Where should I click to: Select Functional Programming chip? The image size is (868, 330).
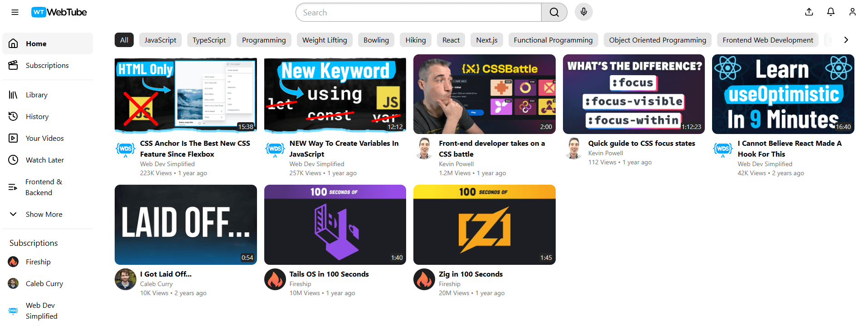[553, 40]
